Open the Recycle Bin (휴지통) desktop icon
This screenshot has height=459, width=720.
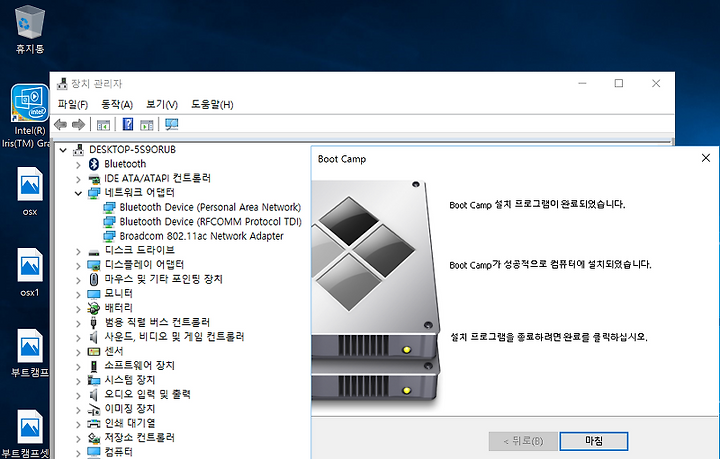[30, 29]
